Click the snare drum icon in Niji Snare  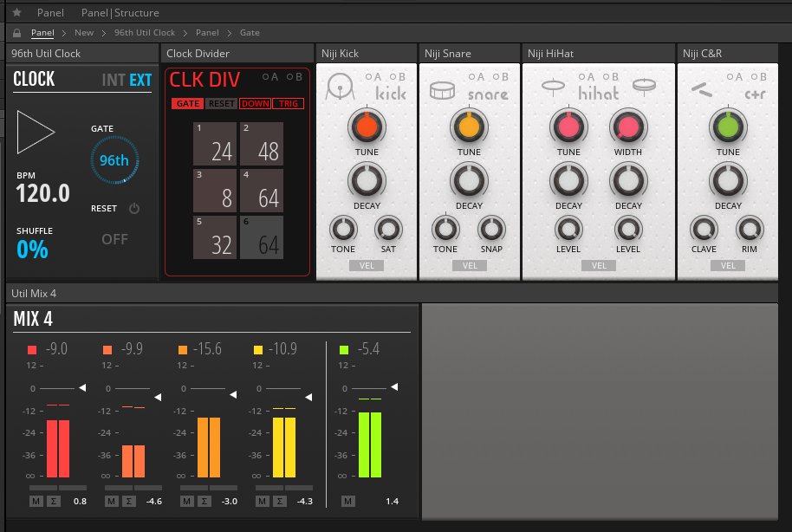445,88
